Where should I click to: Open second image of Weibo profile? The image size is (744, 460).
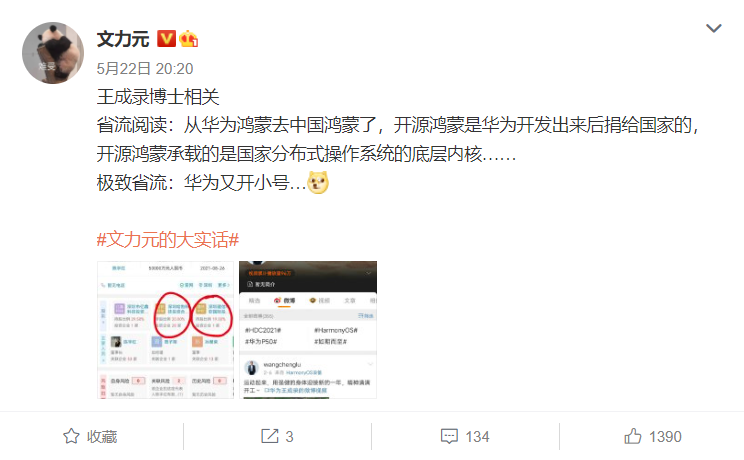[x=308, y=329]
